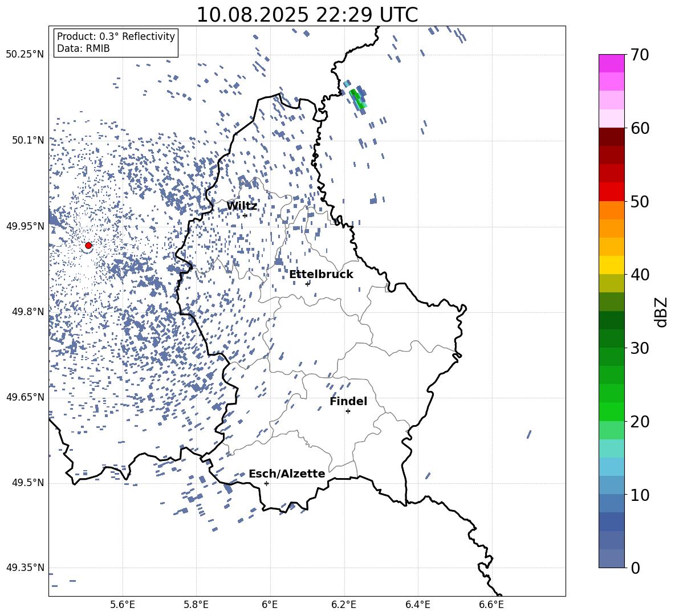Click the yellow 40 dBZ colorbar segment
Viewport: 675px width, 616px height.
coord(611,265)
